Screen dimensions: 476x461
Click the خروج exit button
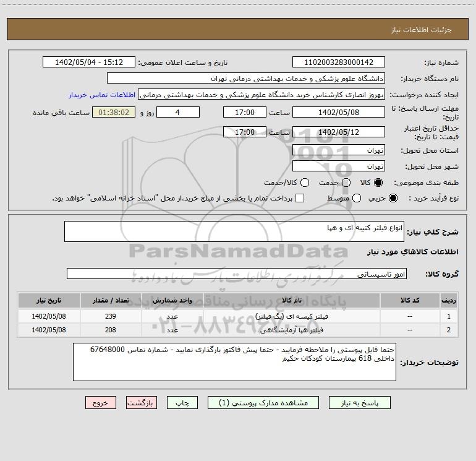tap(101, 403)
